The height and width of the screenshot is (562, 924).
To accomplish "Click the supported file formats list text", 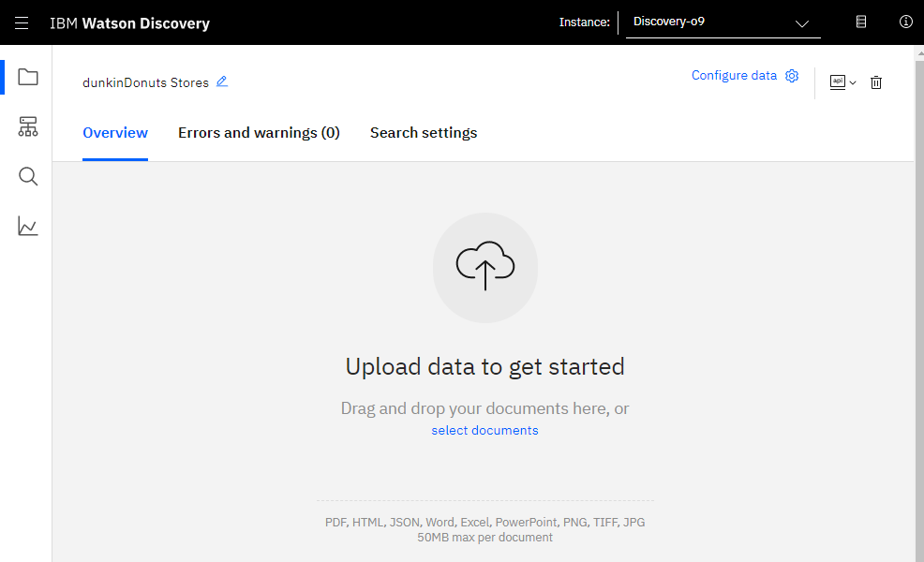I will (484, 522).
